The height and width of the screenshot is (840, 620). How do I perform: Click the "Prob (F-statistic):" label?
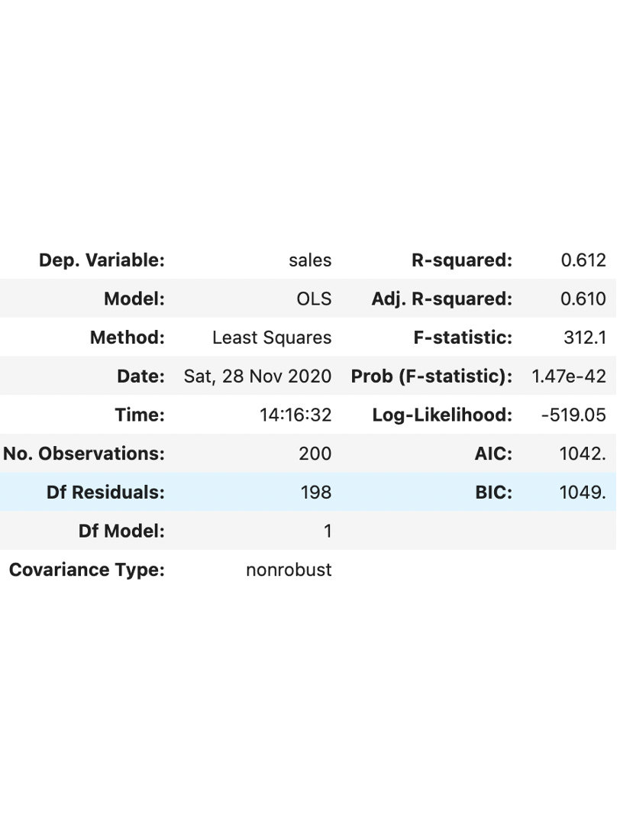(431, 376)
